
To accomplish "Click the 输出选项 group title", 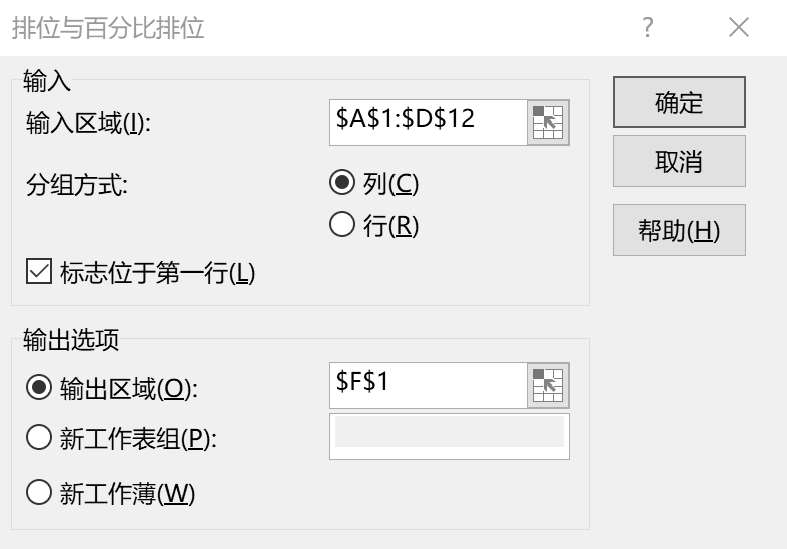I will coord(71,340).
